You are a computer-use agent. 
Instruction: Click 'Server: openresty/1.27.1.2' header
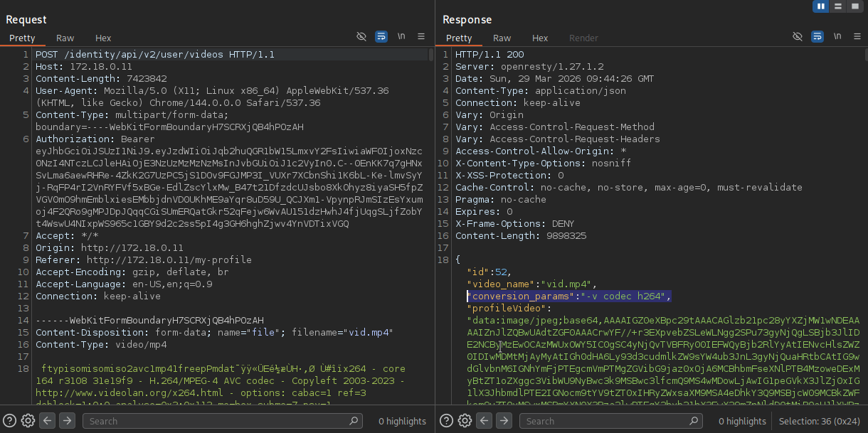[529, 67]
